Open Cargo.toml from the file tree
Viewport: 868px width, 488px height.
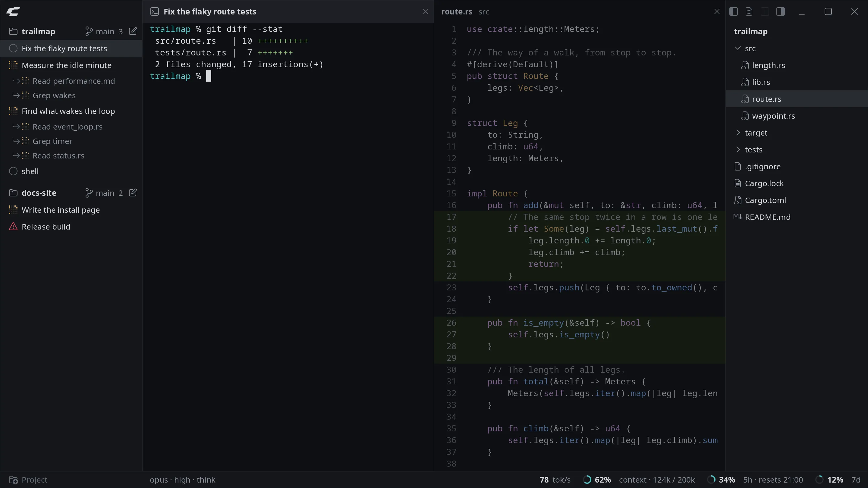pos(797,200)
